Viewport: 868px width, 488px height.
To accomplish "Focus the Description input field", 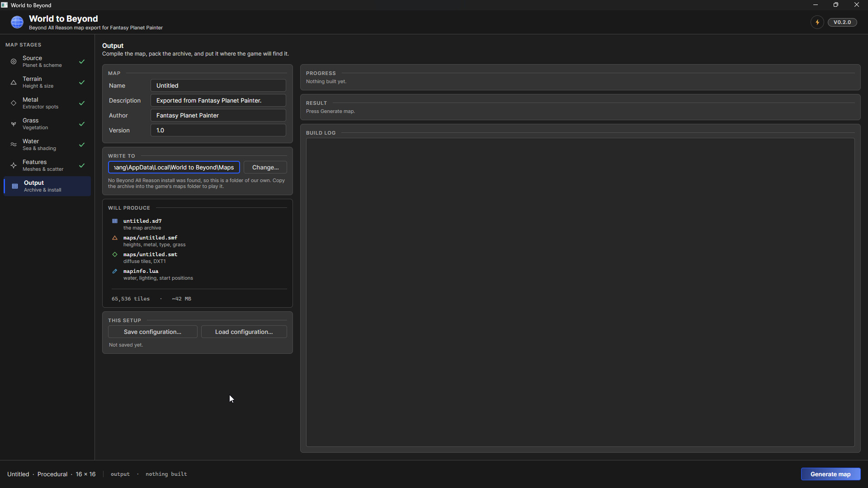I will pyautogui.click(x=218, y=100).
